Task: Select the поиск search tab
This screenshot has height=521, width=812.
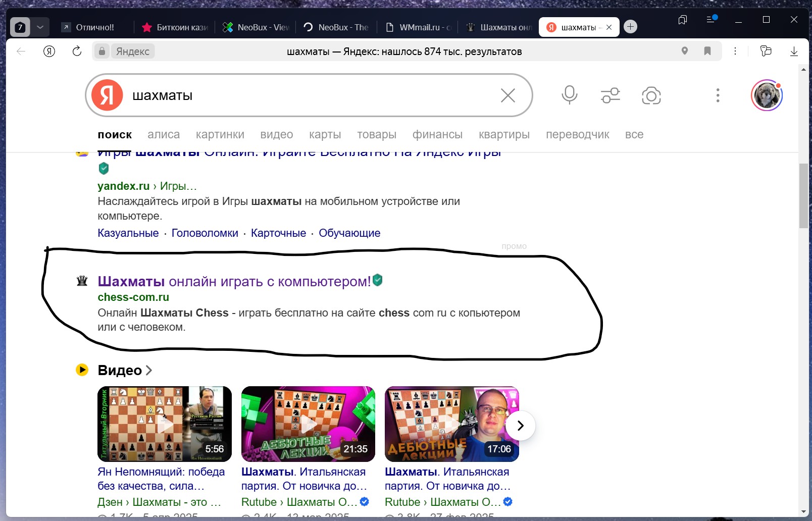Action: tap(115, 135)
